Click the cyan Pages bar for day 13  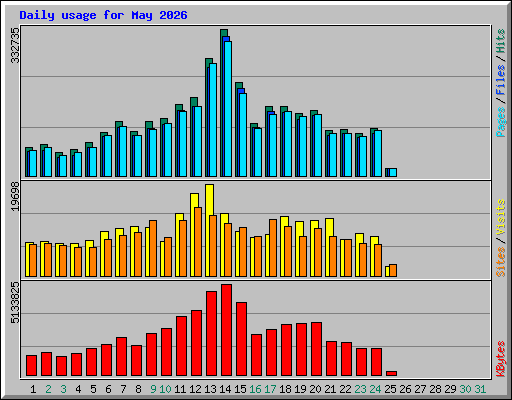pyautogui.click(x=213, y=120)
